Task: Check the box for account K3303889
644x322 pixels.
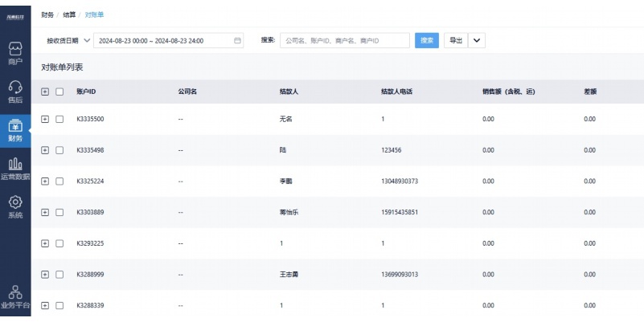Action: (59, 212)
